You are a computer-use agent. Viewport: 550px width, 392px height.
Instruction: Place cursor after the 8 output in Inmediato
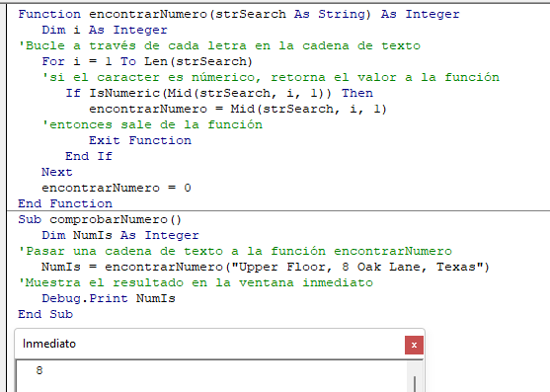(x=43, y=370)
